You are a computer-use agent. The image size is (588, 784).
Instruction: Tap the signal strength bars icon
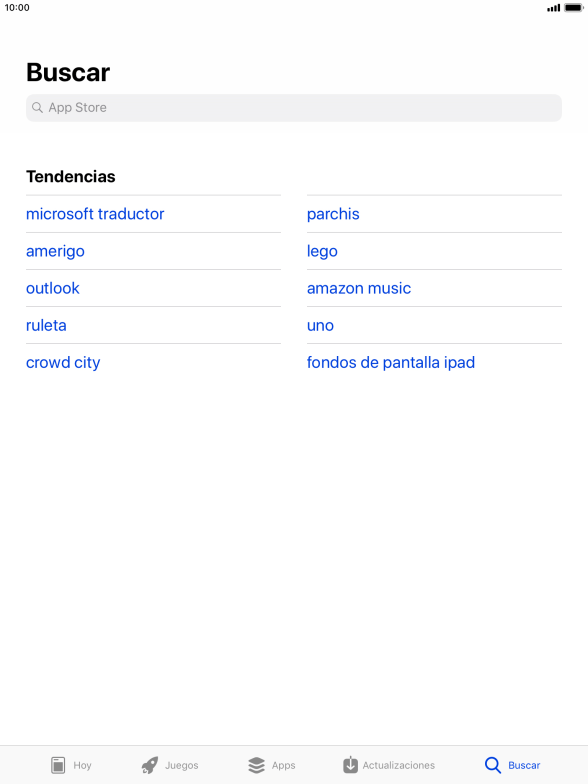[554, 8]
